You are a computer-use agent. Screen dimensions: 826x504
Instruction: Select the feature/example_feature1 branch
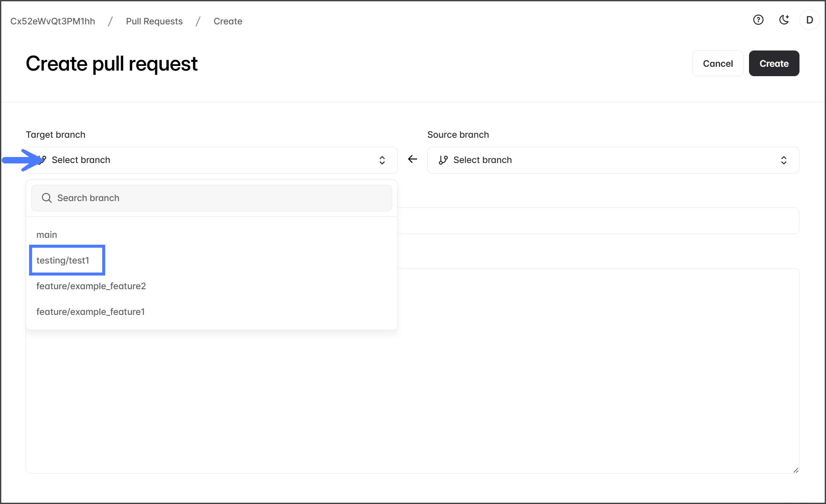click(x=91, y=311)
